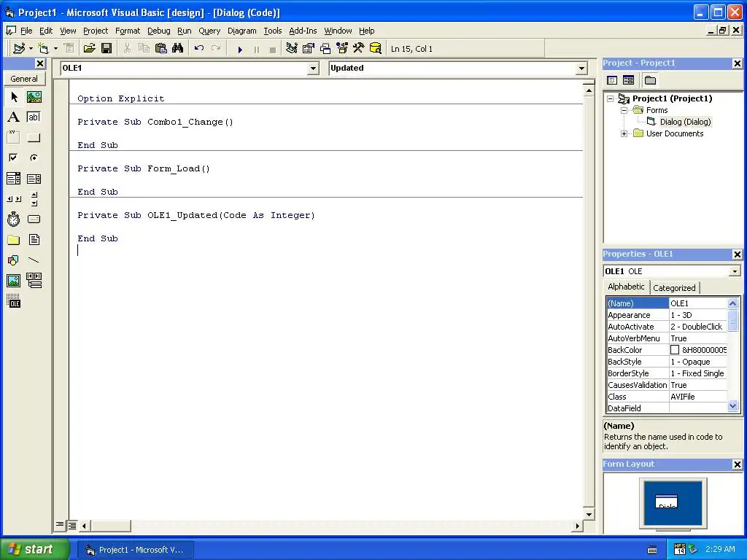
Task: Toggle Folders in the Project panel
Action: point(650,80)
